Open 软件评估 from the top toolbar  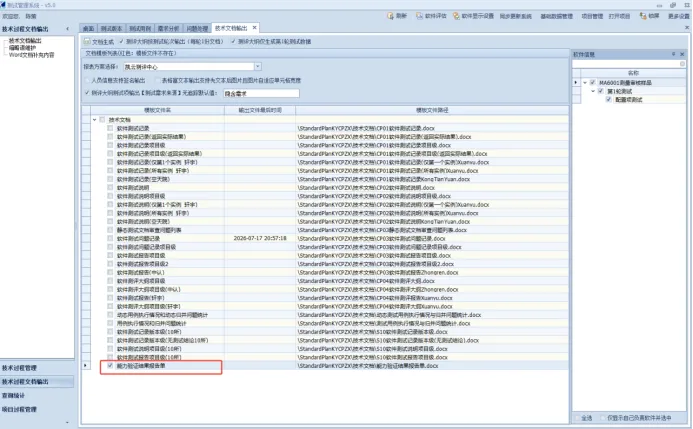[x=431, y=16]
